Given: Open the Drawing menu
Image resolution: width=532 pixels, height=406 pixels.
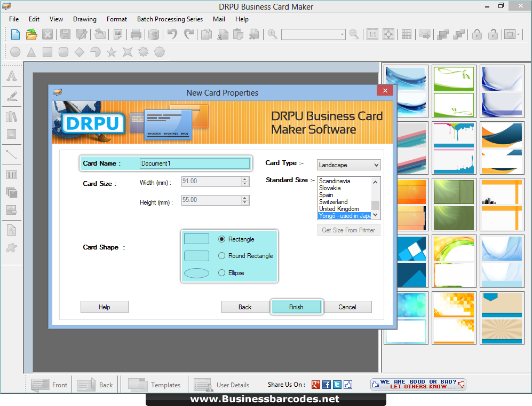Looking at the screenshot, I should 84,19.
